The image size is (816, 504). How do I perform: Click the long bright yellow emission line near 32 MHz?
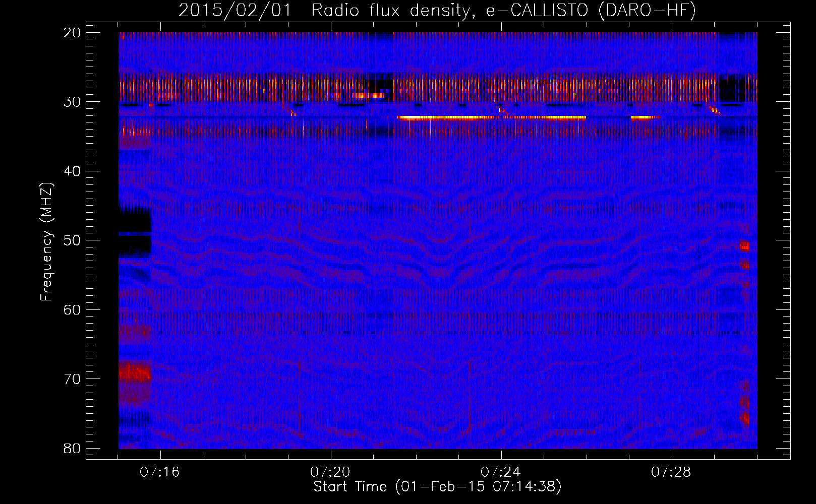coord(492,117)
